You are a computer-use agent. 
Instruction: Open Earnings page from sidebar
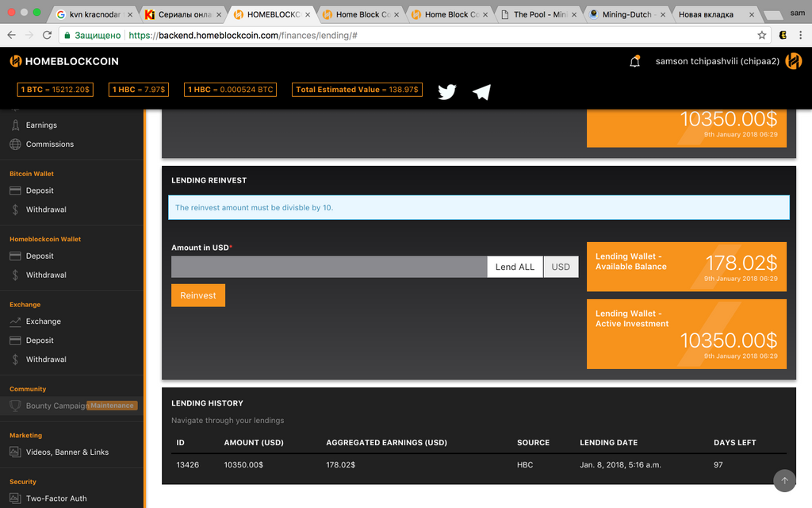41,125
